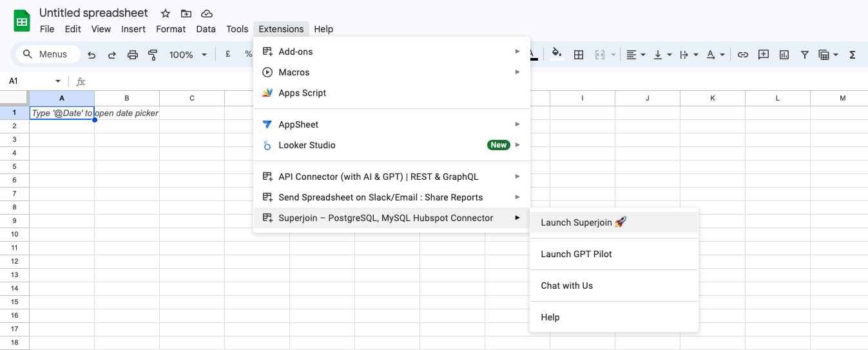Click the Untitled spreadsheet title
868x350 pixels.
coord(93,13)
